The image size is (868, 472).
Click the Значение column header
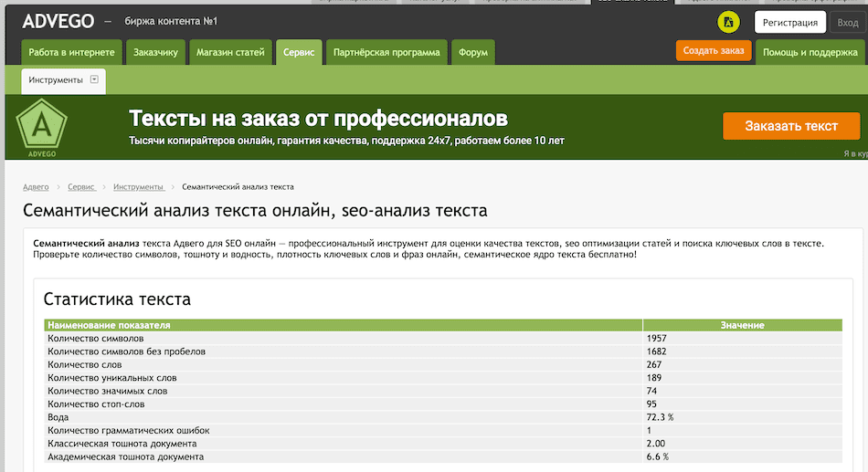[742, 325]
